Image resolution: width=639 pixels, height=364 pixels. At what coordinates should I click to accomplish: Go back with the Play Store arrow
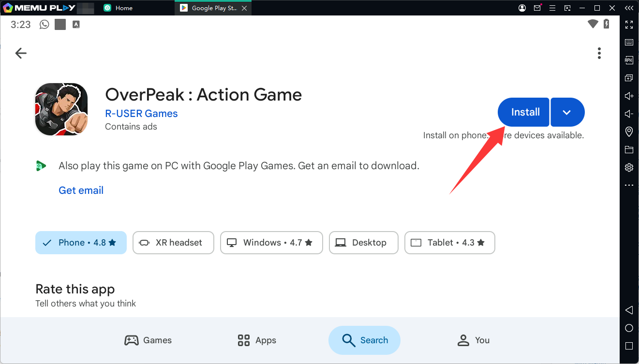point(21,53)
